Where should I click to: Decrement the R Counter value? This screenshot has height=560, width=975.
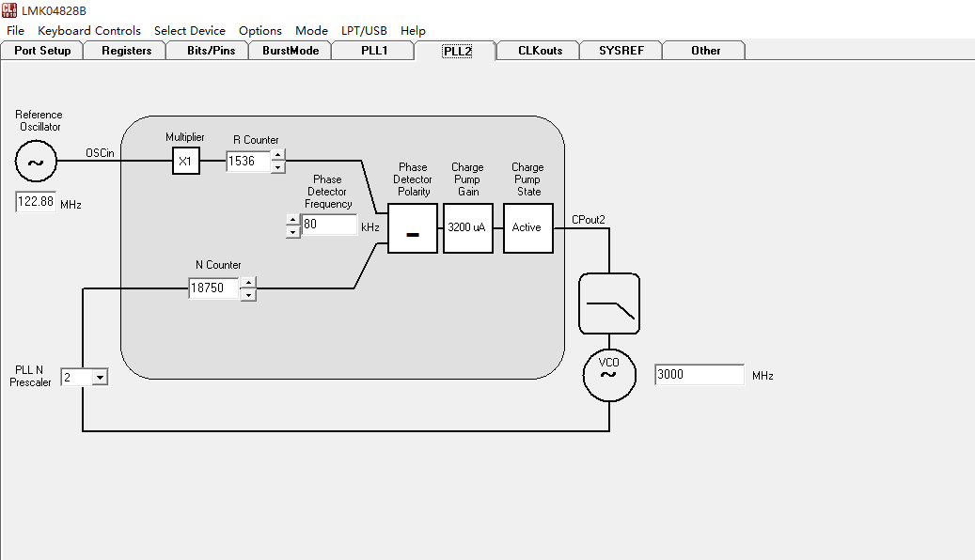click(278, 167)
